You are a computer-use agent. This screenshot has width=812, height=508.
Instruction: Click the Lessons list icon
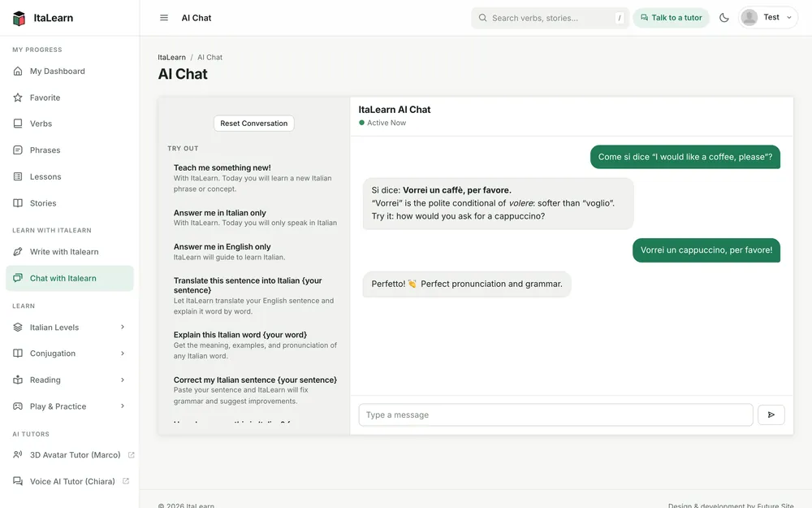coord(18,176)
